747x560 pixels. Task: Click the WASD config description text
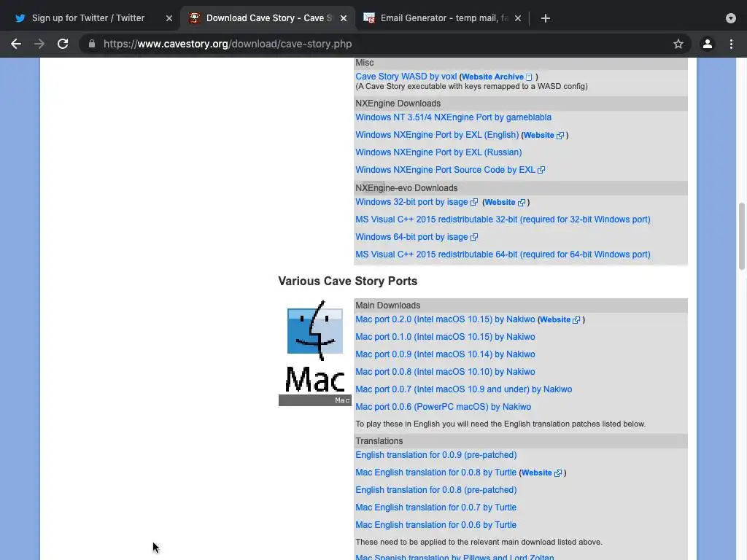pyautogui.click(x=471, y=86)
